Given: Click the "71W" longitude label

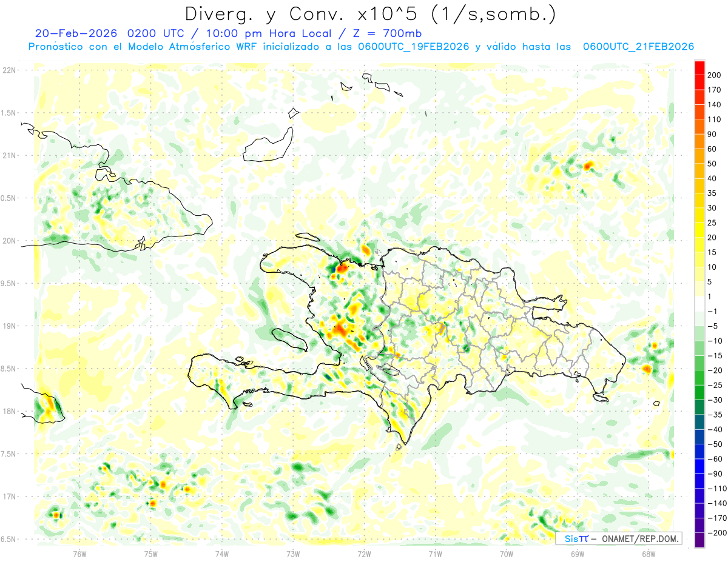Looking at the screenshot, I should pos(435,553).
